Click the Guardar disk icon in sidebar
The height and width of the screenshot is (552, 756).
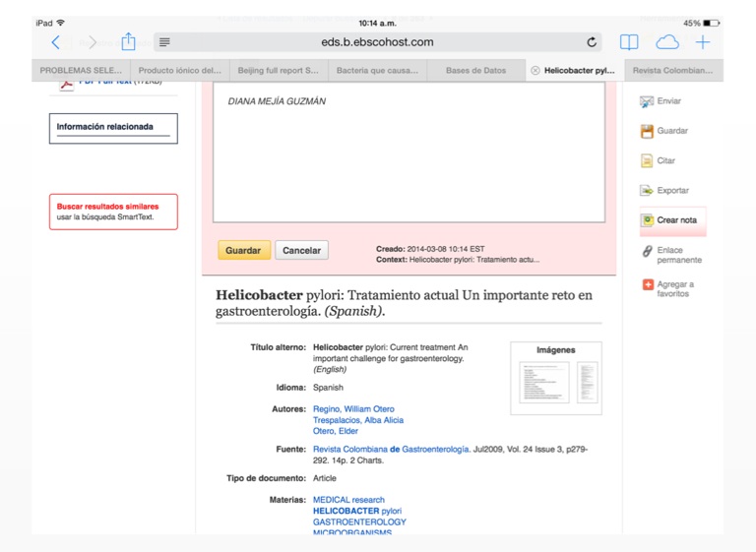point(647,131)
